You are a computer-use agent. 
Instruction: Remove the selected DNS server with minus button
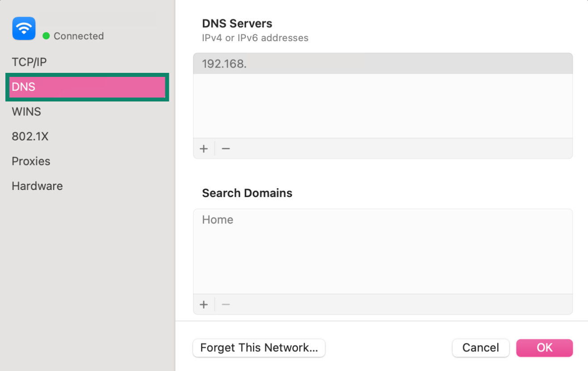coord(225,148)
